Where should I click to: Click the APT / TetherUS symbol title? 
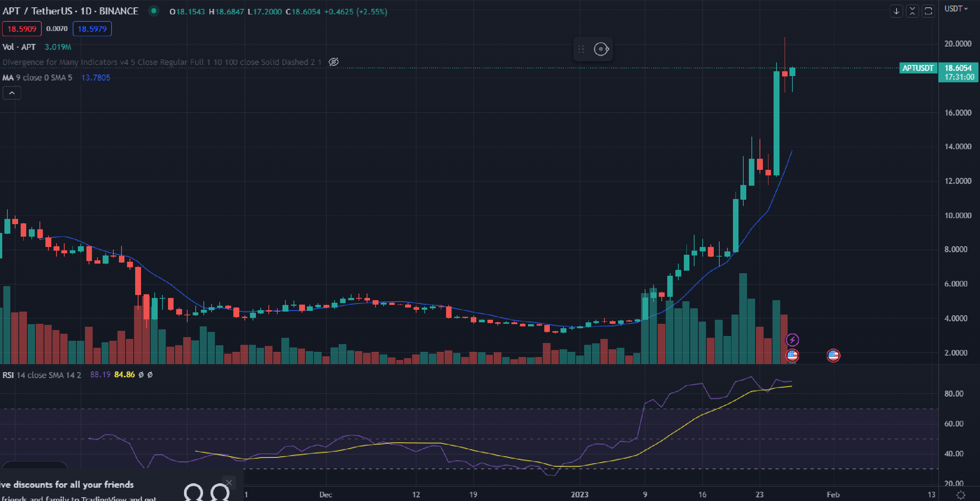tap(71, 11)
